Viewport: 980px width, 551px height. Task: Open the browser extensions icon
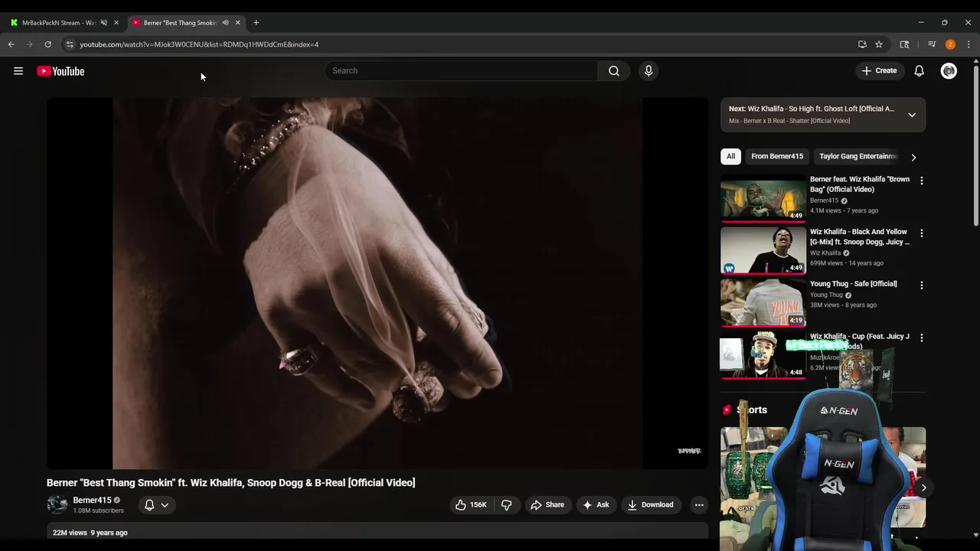[904, 44]
